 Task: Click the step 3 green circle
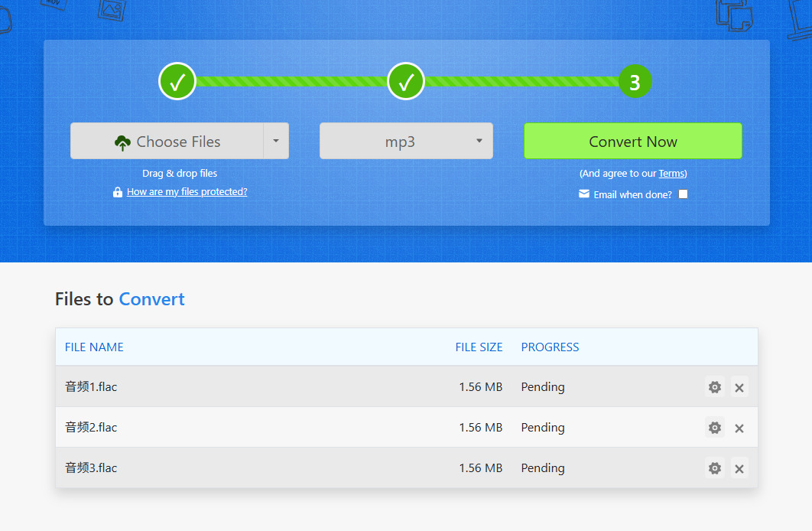(635, 81)
